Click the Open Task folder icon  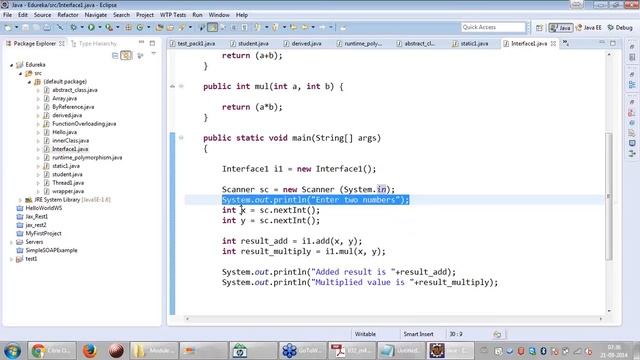pos(170,27)
